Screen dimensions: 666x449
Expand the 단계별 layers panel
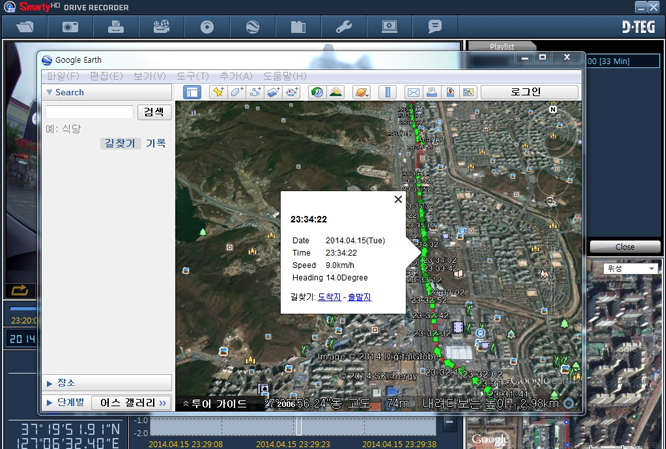click(66, 402)
